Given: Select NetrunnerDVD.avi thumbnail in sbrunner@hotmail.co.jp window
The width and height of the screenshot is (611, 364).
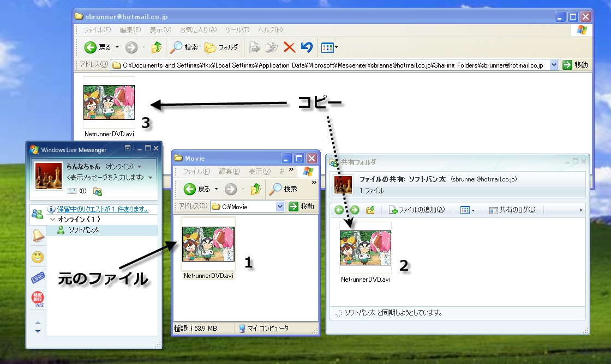Looking at the screenshot, I should pos(109,102).
